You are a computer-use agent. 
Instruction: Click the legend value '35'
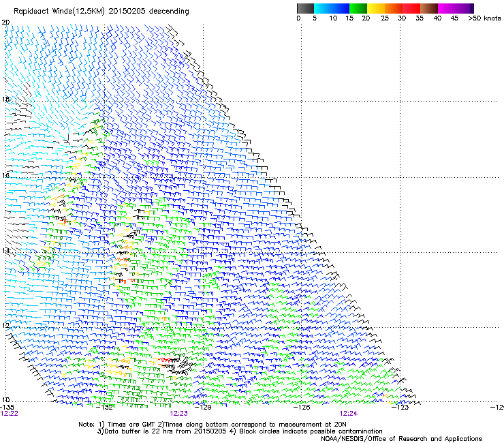tap(420, 18)
